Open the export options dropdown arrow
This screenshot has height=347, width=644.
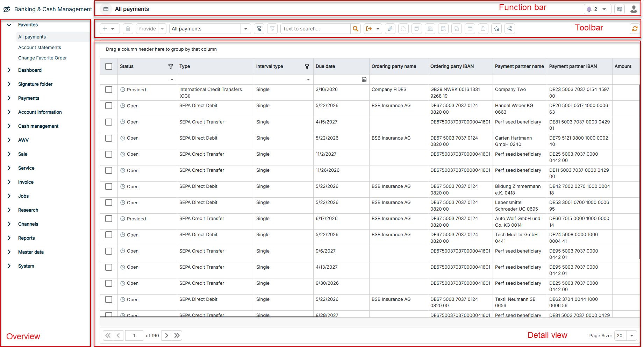pyautogui.click(x=378, y=29)
